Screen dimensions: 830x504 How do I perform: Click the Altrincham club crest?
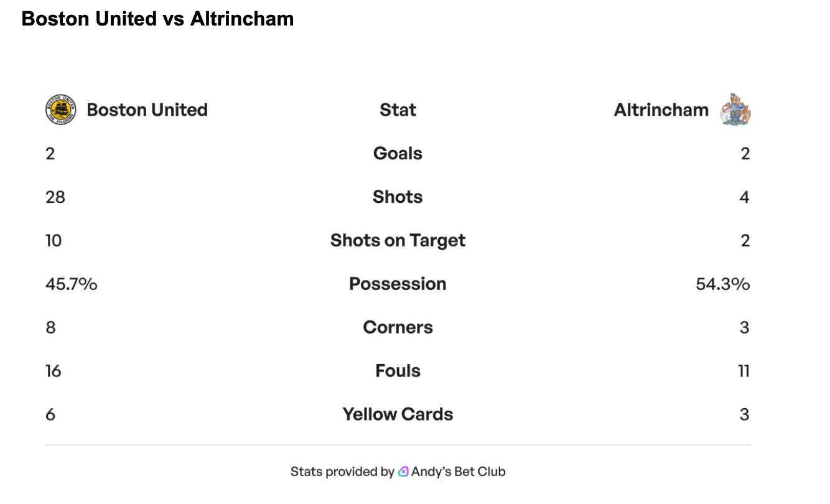coord(735,110)
